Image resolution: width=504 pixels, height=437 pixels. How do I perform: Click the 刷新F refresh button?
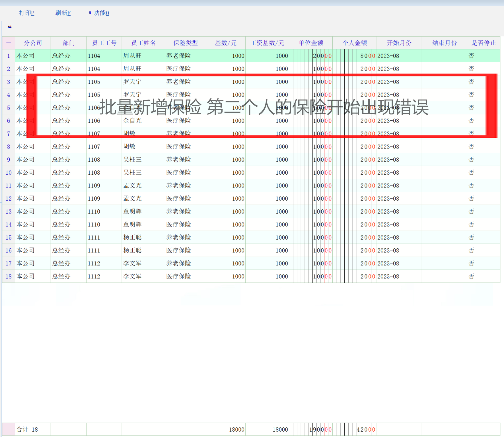(x=63, y=13)
